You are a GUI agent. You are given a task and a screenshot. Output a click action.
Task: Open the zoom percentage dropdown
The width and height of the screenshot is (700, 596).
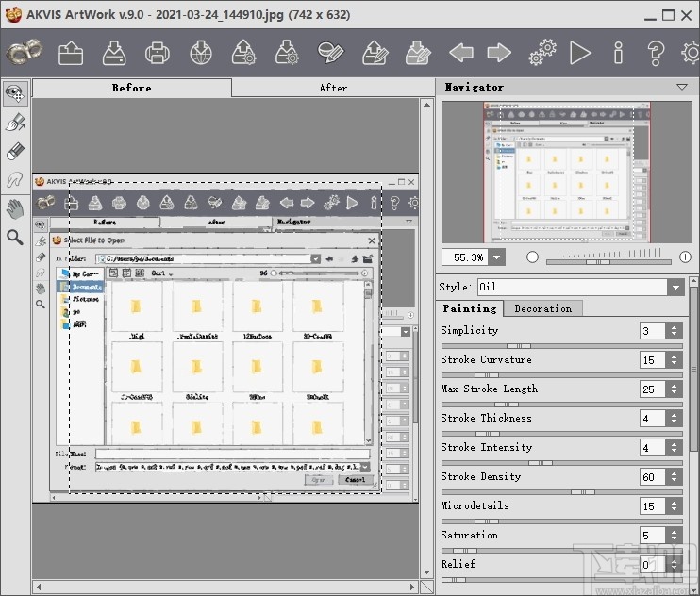click(497, 257)
